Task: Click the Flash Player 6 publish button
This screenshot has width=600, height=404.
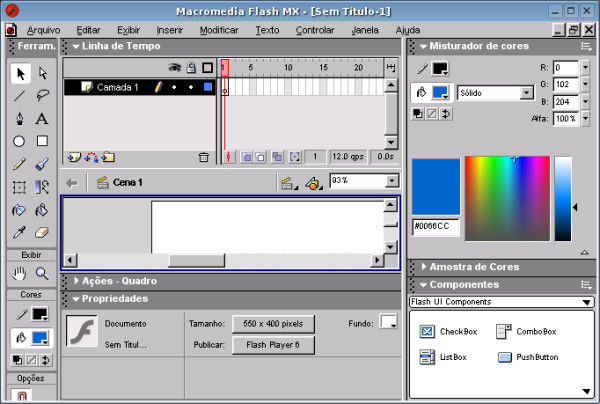Action: point(273,345)
